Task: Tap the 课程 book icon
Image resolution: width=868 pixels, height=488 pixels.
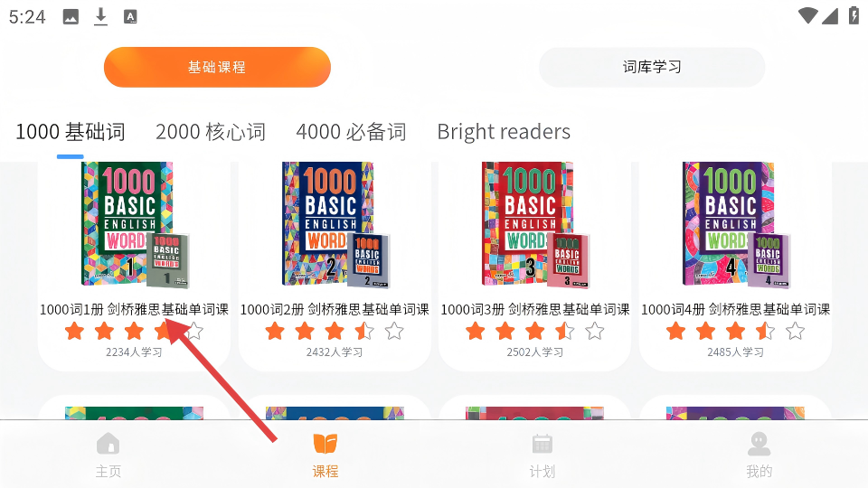Action: pyautogui.click(x=325, y=444)
